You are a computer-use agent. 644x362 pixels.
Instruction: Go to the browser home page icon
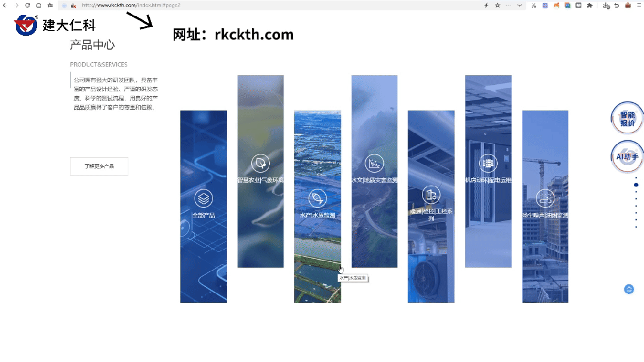[x=39, y=5]
